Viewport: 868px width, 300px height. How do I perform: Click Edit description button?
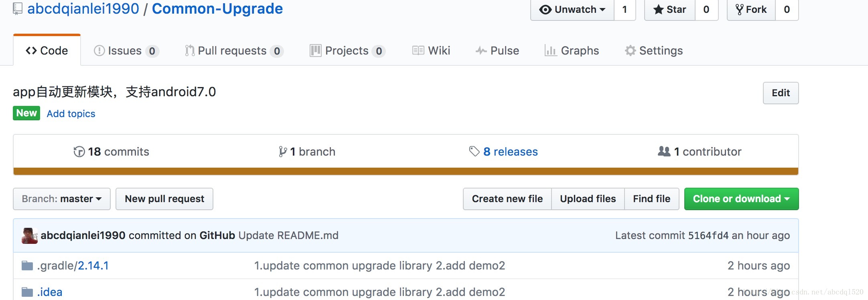pos(781,93)
